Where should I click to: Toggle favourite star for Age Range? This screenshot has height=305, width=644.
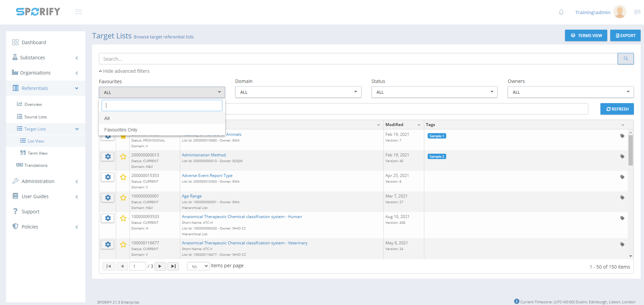[123, 198]
